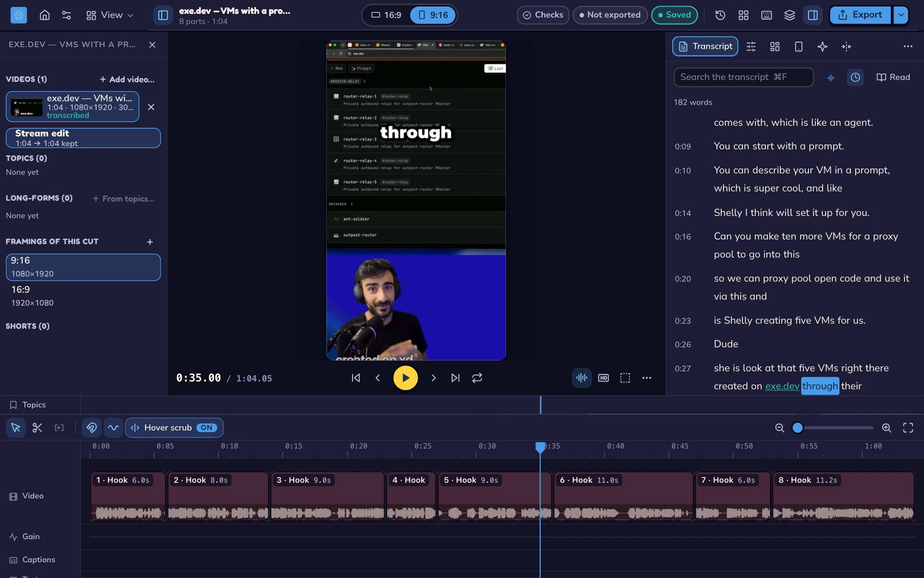Click the Export button
This screenshot has width=924, height=578.
(x=860, y=15)
